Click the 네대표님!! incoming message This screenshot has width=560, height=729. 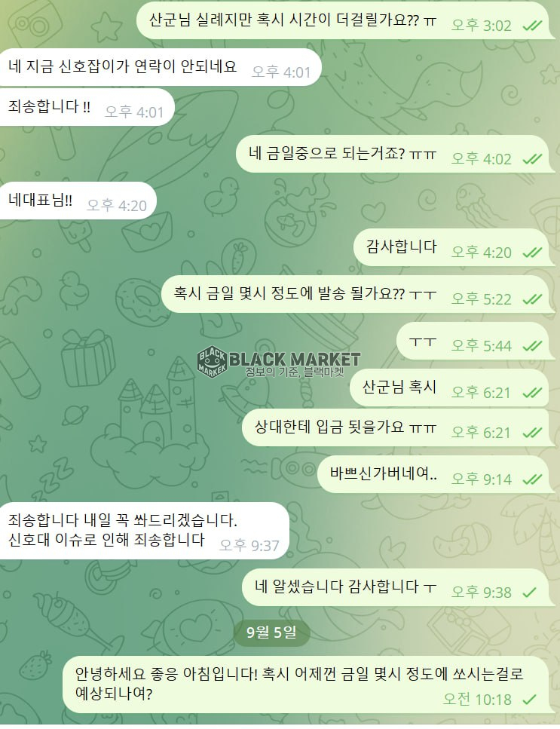(x=78, y=201)
